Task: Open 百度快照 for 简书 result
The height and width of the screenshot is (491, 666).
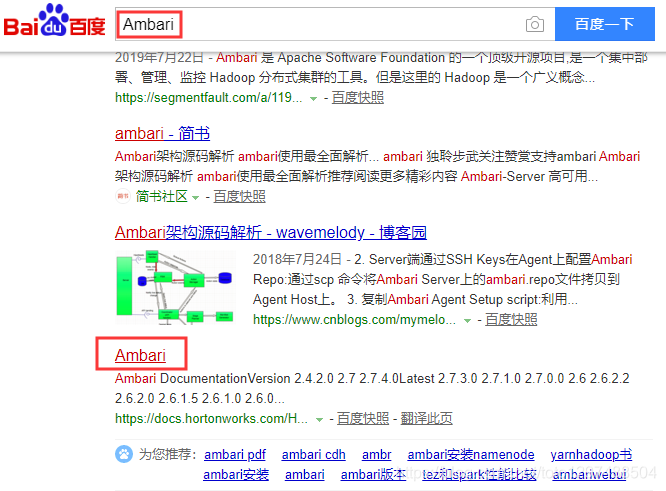Action: click(x=240, y=196)
